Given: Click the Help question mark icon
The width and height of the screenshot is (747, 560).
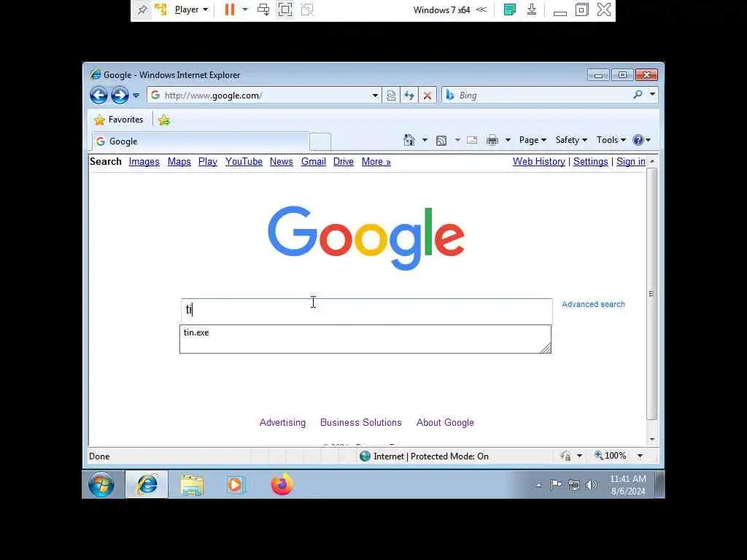Looking at the screenshot, I should (638, 140).
